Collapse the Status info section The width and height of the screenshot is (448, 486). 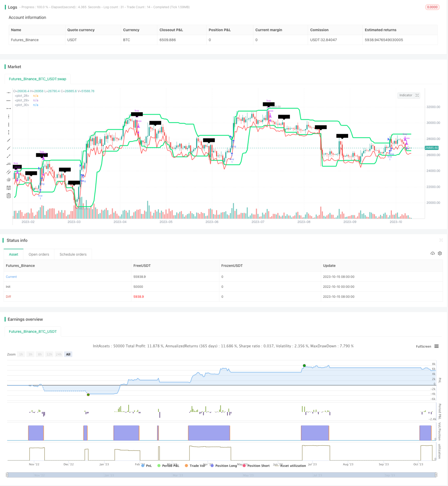tap(441, 240)
